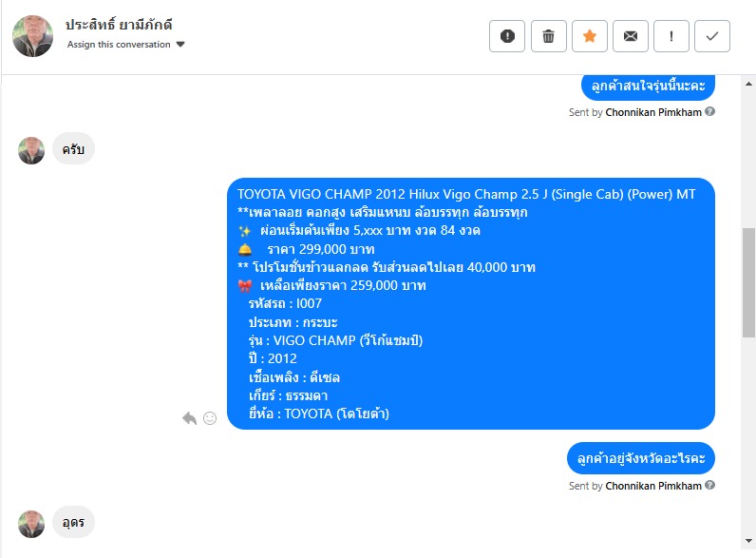This screenshot has width=756, height=558.
Task: Open the help icon beside the lower Chonnikan Pimkham
Action: point(709,485)
